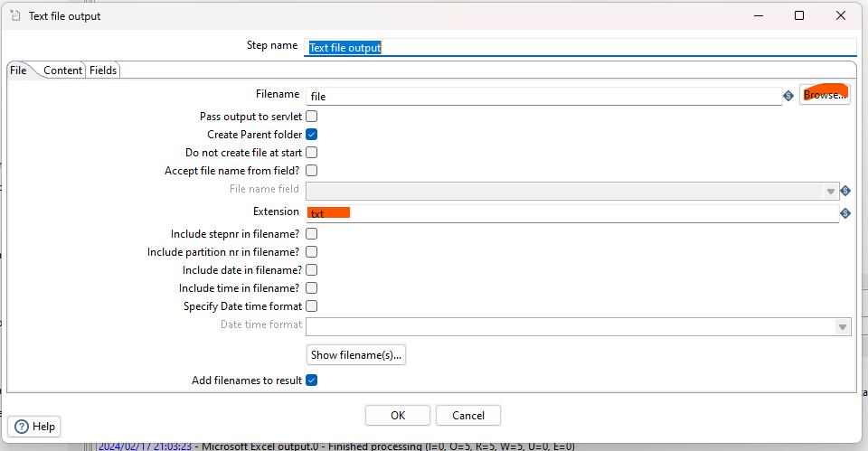This screenshot has width=868, height=451.
Task: Expand the File name field dropdown
Action: tap(830, 191)
